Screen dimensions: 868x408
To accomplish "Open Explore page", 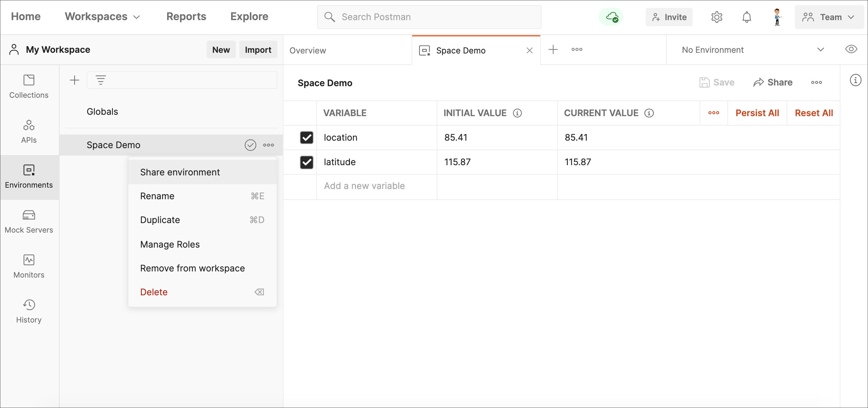I will [x=249, y=17].
